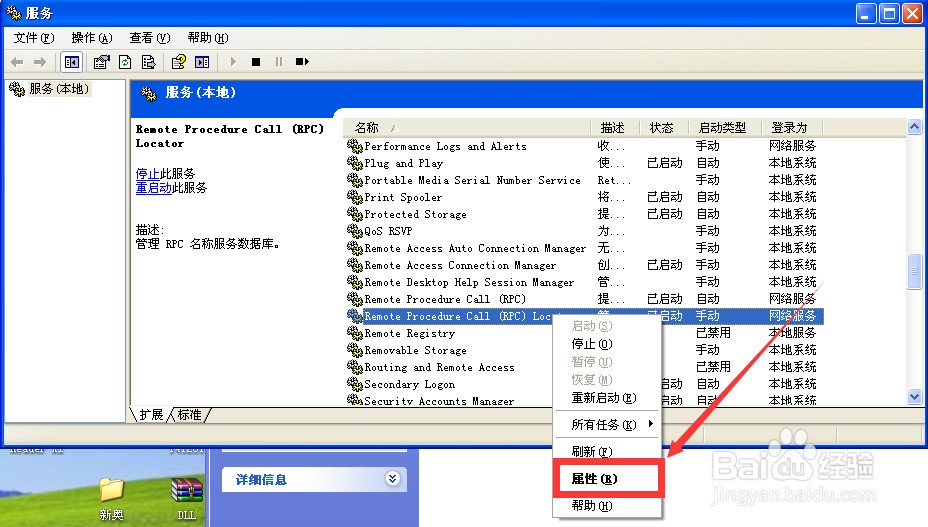Click the Start Service play icon

click(x=233, y=62)
